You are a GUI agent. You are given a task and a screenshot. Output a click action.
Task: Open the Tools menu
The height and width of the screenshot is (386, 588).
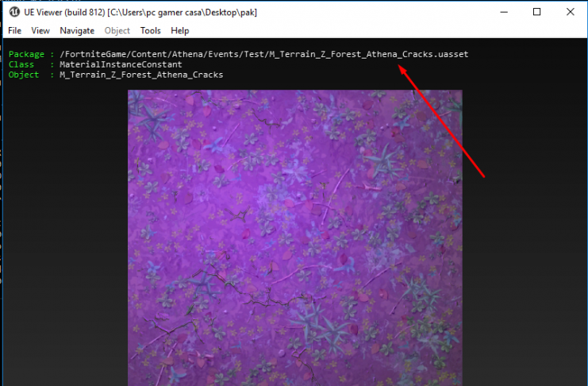coord(151,30)
